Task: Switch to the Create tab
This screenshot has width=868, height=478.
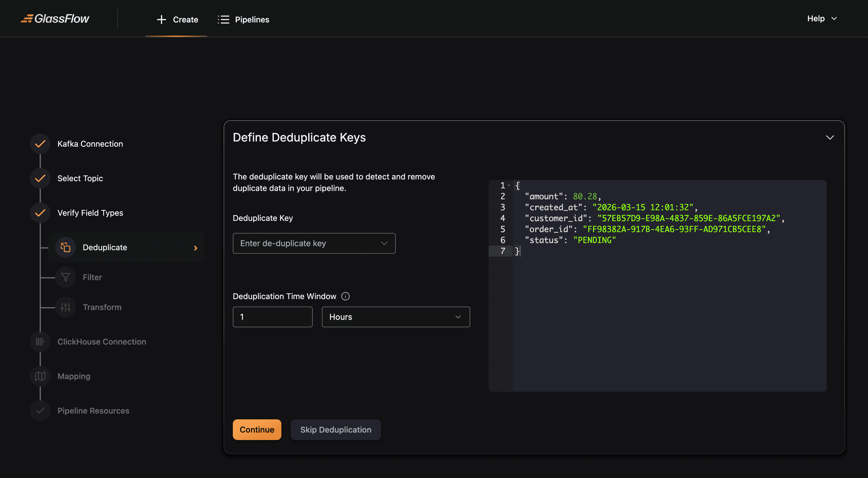Action: click(x=177, y=19)
